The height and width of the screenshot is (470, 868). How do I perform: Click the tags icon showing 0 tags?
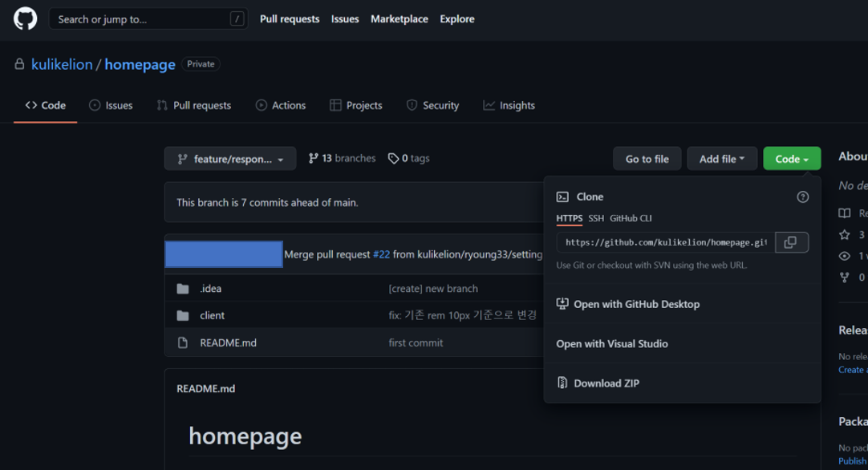tap(392, 158)
